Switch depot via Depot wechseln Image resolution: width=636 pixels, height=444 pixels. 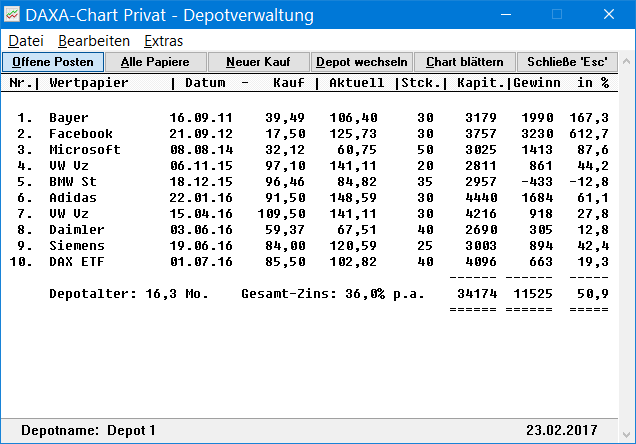tap(361, 62)
